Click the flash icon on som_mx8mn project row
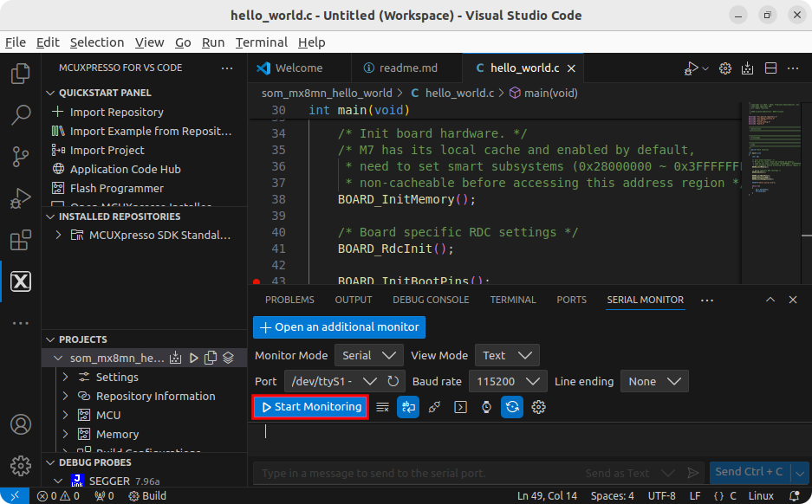 tap(176, 358)
